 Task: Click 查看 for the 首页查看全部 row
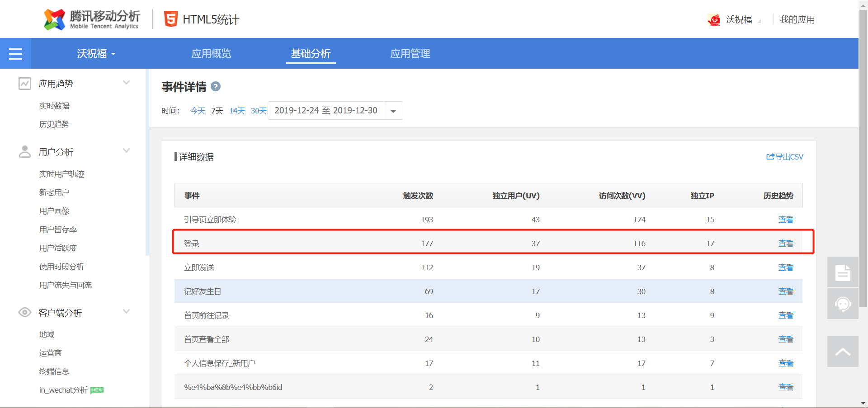(x=786, y=339)
